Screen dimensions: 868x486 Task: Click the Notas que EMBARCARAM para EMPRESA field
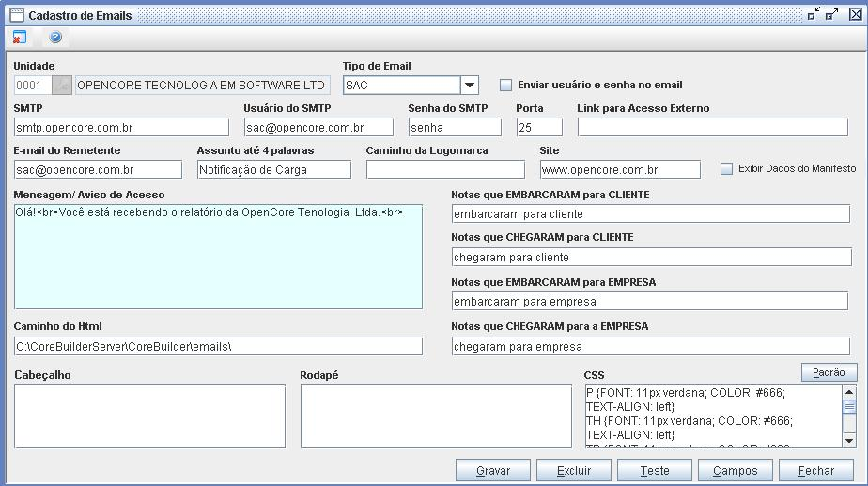tap(650, 302)
